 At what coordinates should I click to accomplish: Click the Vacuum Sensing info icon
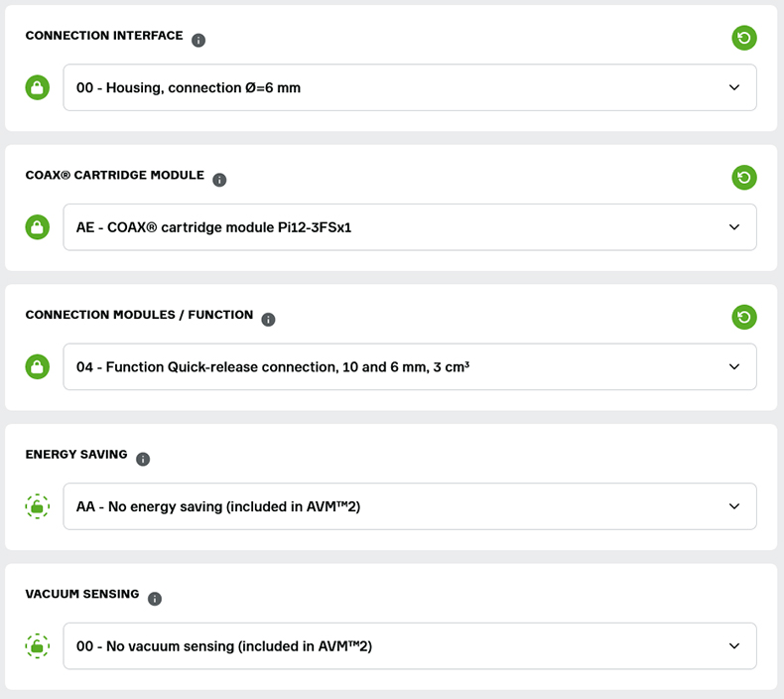coord(155,599)
